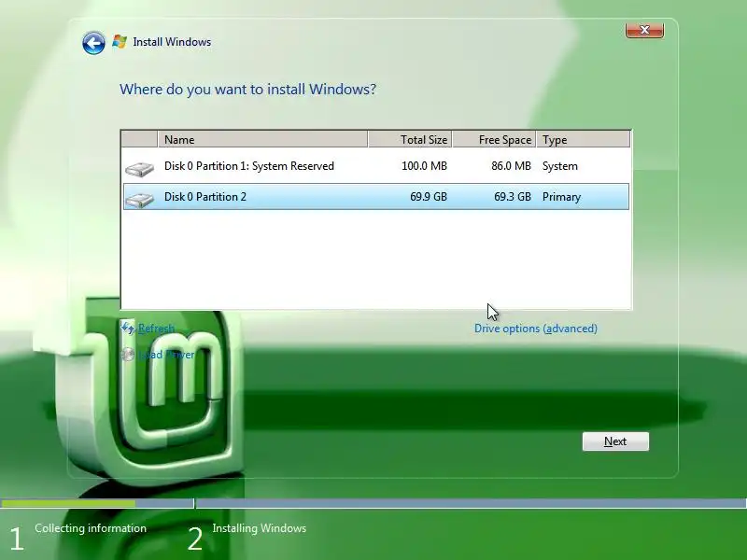The height and width of the screenshot is (560, 747).
Task: Click the System type cell
Action: coord(559,166)
